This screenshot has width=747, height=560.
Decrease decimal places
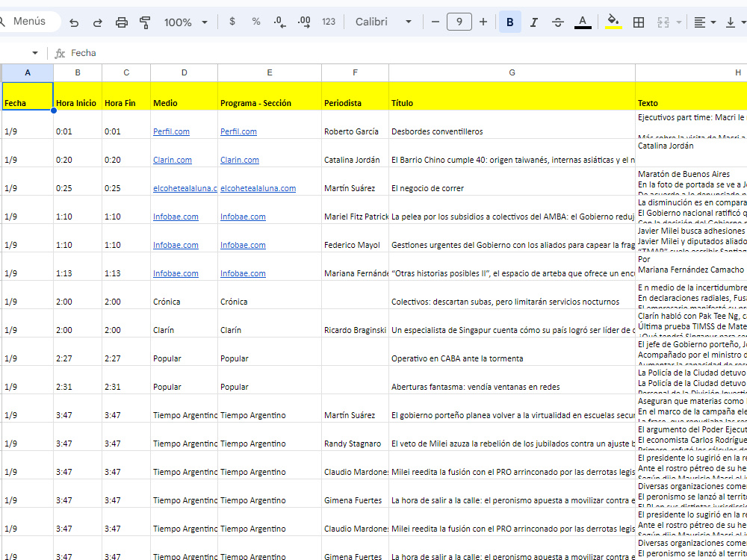(280, 22)
